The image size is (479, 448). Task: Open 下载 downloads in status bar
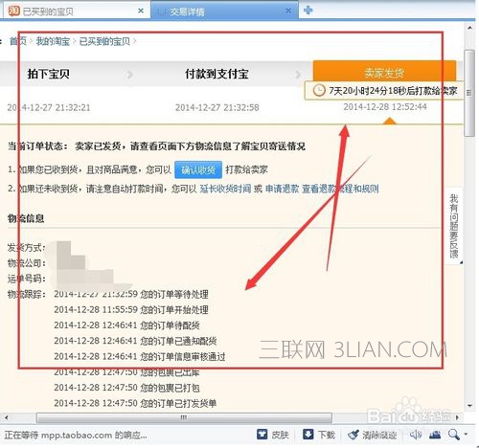point(318,435)
